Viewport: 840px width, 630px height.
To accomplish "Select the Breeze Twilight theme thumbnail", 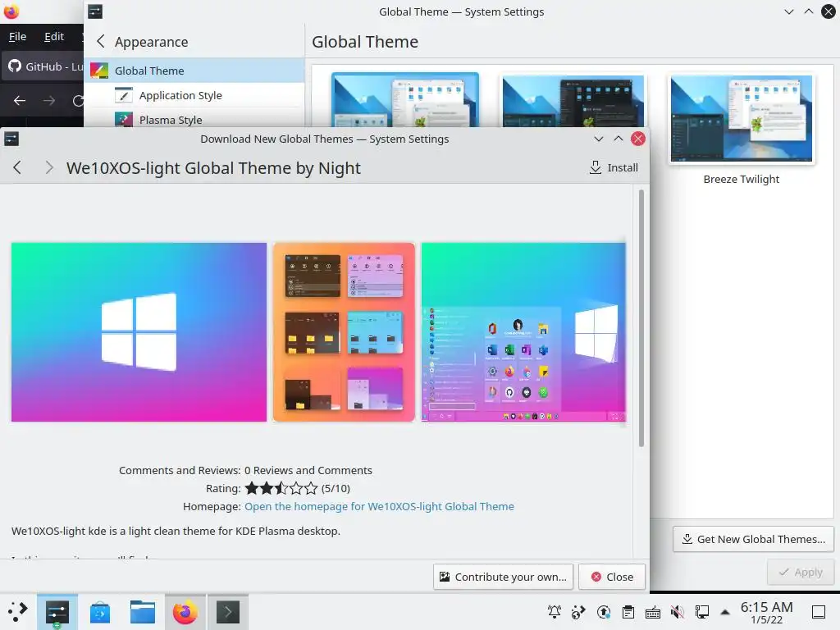I will [742, 118].
